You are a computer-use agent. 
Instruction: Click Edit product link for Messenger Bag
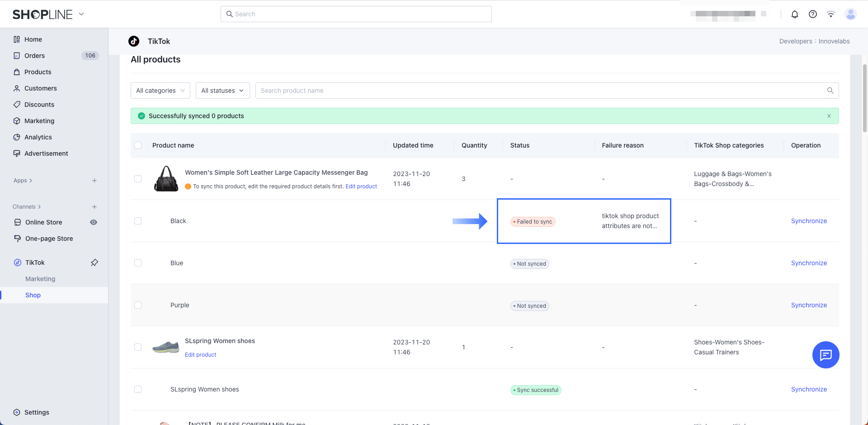(x=361, y=186)
